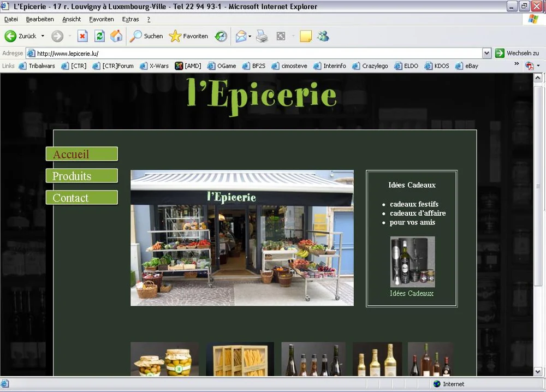This screenshot has height=392, width=546.
Task: Click the Mail envelope icon
Action: [x=241, y=36]
